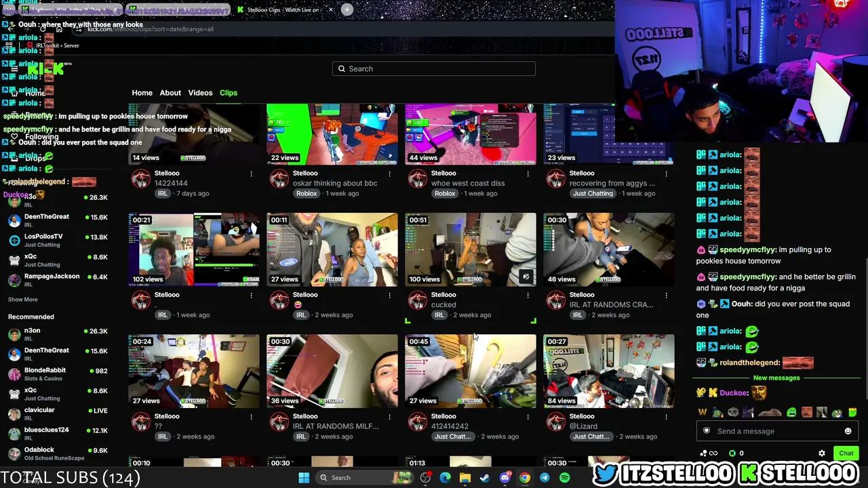Open Discord from the taskbar

pos(505,478)
